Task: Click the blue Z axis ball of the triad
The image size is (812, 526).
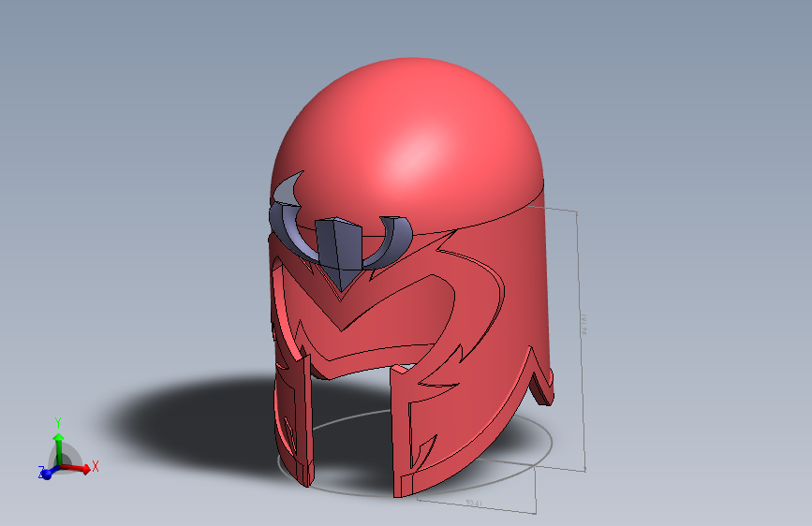Action: pos(47,474)
